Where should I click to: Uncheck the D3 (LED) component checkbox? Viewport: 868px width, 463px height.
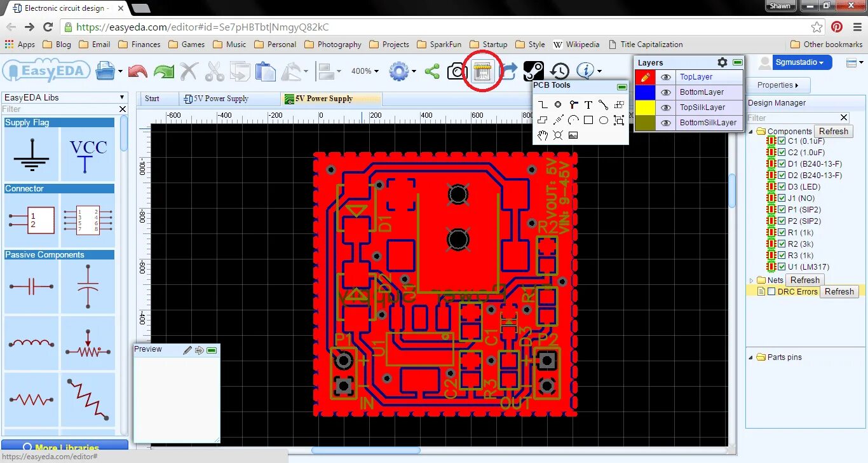point(782,187)
